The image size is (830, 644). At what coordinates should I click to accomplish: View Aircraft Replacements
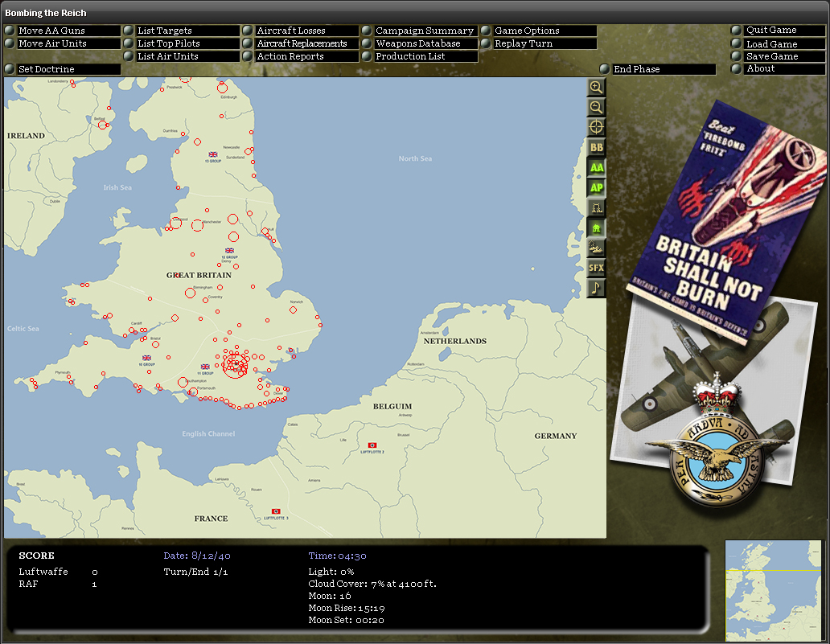pyautogui.click(x=301, y=43)
